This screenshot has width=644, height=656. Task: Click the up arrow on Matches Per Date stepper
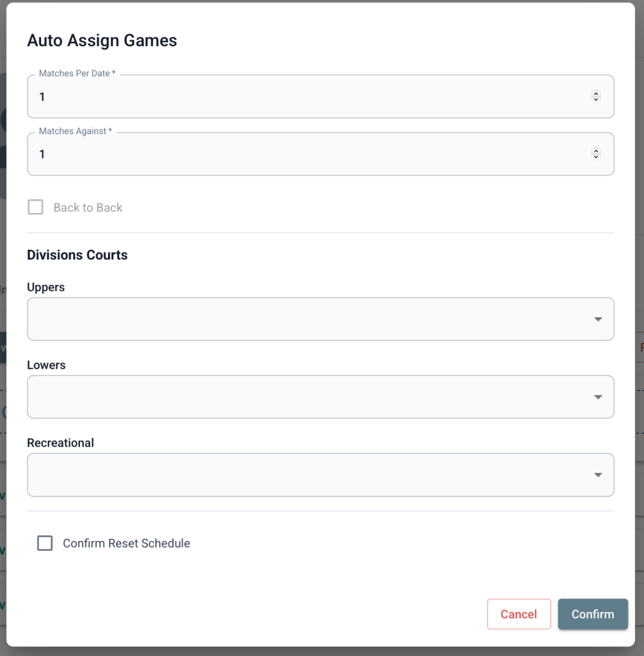pyautogui.click(x=595, y=93)
